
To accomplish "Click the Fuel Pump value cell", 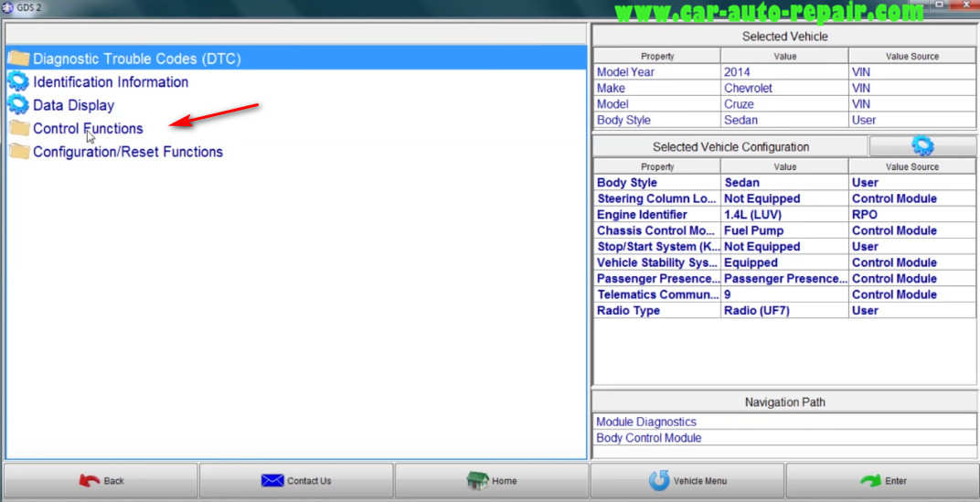I will coord(784,230).
